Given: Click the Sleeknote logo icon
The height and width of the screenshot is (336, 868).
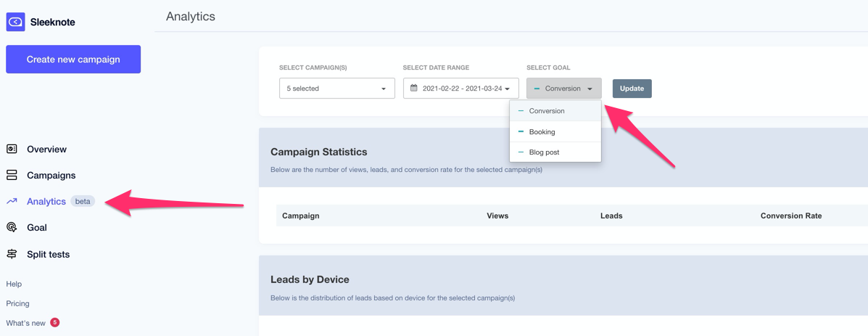Looking at the screenshot, I should coord(15,22).
